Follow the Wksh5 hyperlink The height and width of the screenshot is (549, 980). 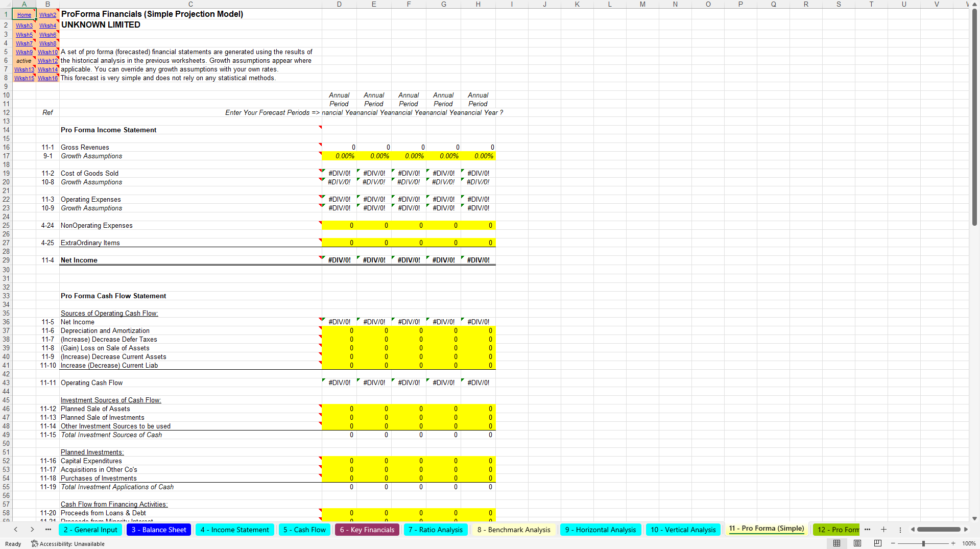coord(24,35)
